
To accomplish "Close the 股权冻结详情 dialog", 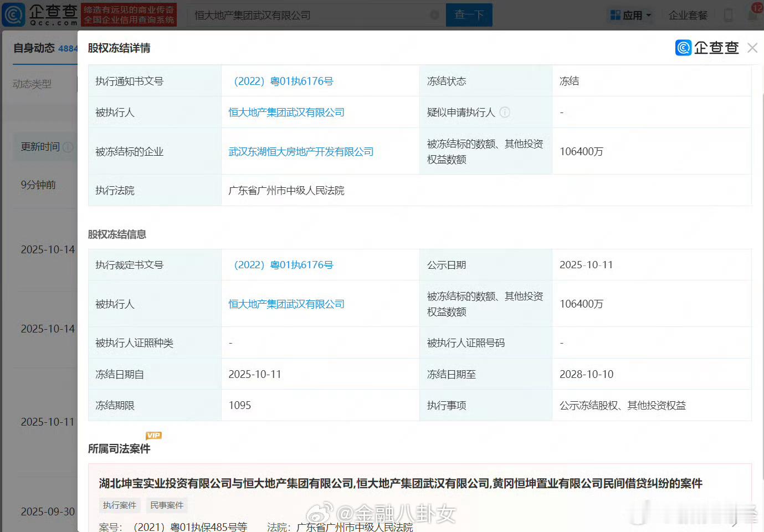I will pos(752,48).
